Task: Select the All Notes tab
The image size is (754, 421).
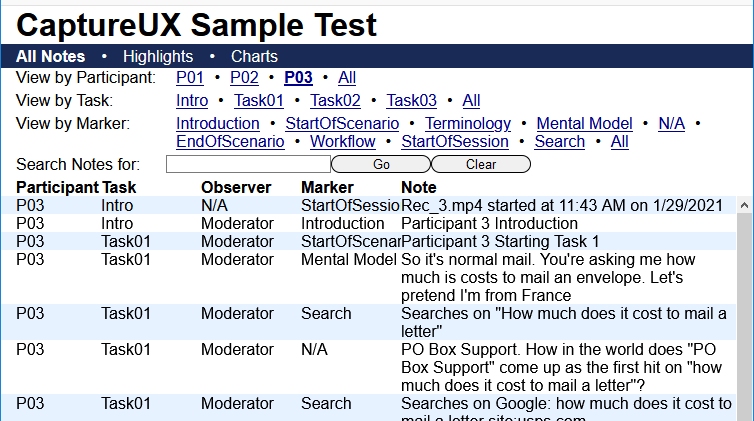Action: (x=50, y=56)
